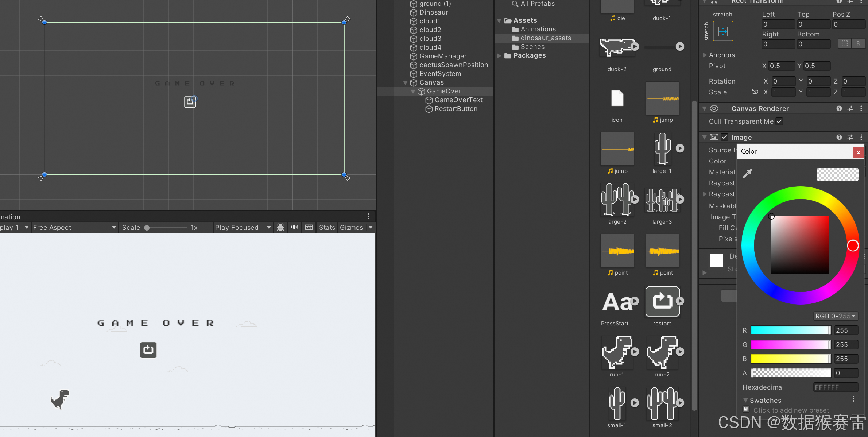868x437 pixels.
Task: Toggle Cull Transparent Mesh checkbox
Action: tap(779, 121)
